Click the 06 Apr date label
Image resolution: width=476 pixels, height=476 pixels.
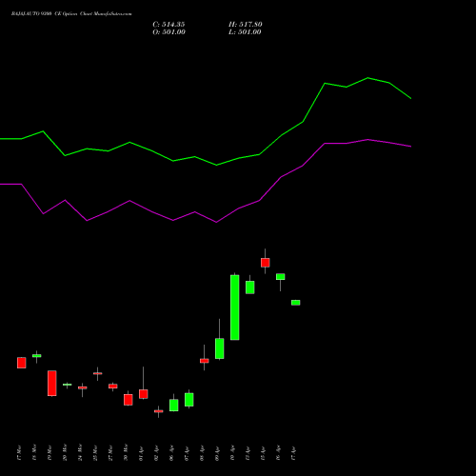click(171, 453)
